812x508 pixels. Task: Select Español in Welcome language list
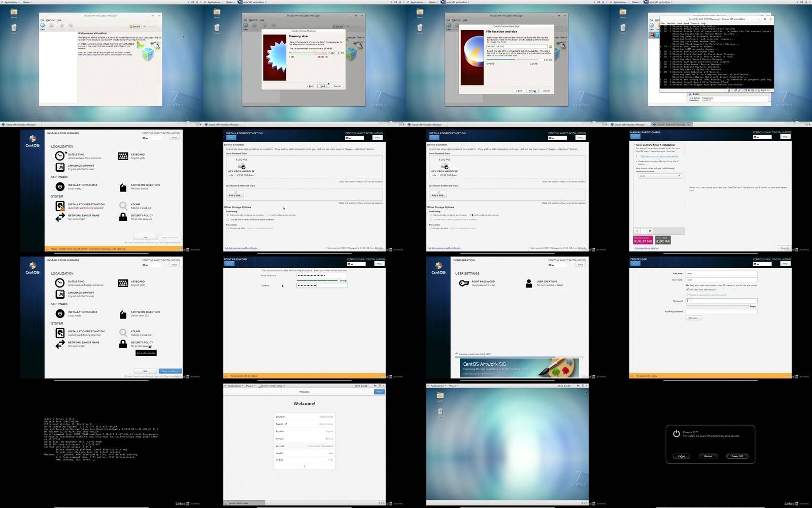tap(304, 431)
